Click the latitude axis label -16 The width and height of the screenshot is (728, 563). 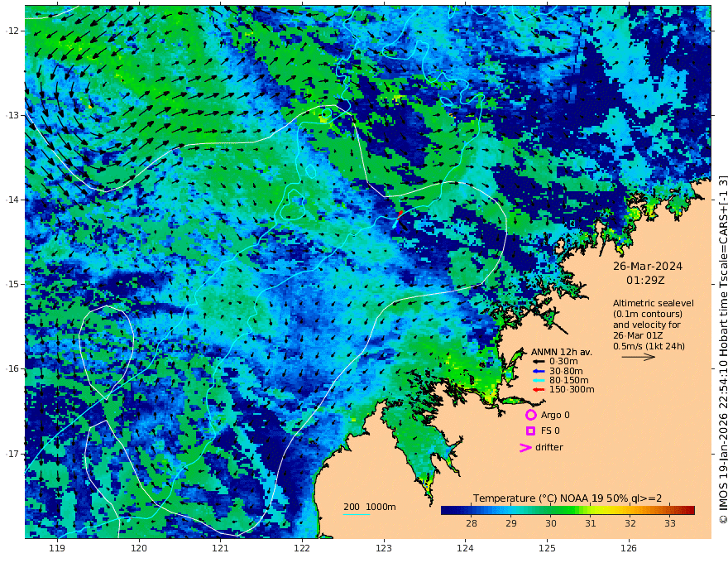point(12,368)
